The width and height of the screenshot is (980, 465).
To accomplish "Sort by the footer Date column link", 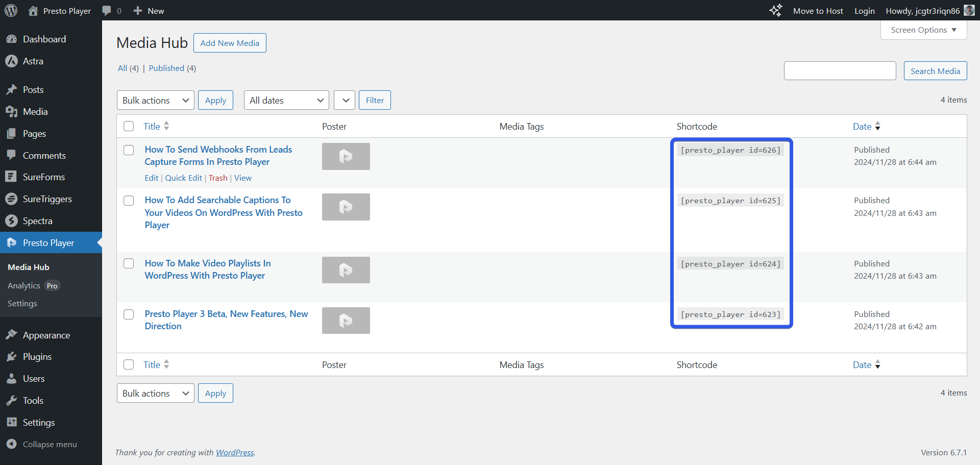I will pos(862,364).
